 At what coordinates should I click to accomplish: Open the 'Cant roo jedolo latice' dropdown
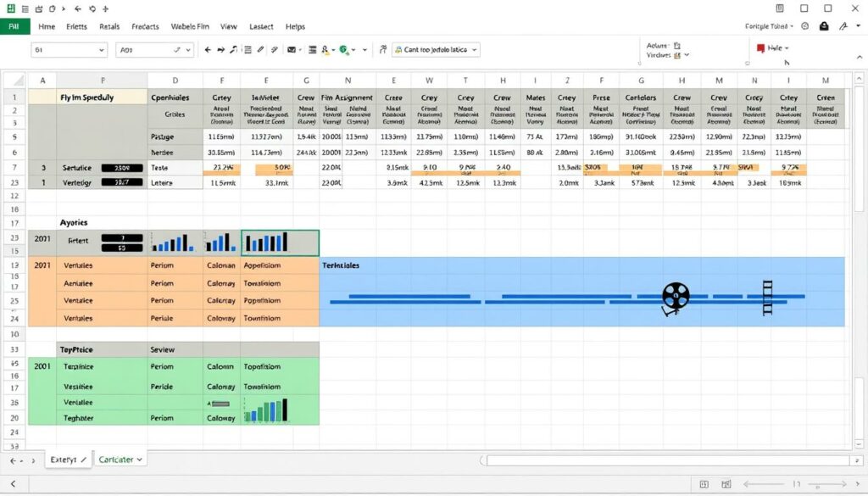(x=436, y=50)
